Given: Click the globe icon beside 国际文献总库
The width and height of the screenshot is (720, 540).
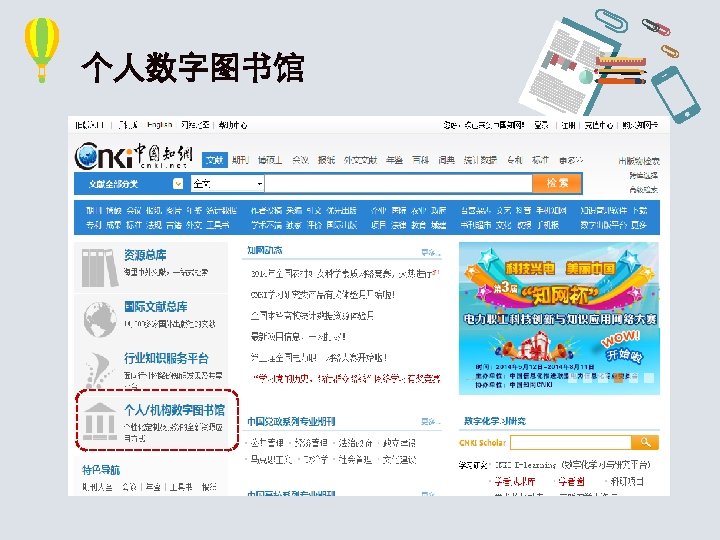Looking at the screenshot, I should pyautogui.click(x=100, y=319).
